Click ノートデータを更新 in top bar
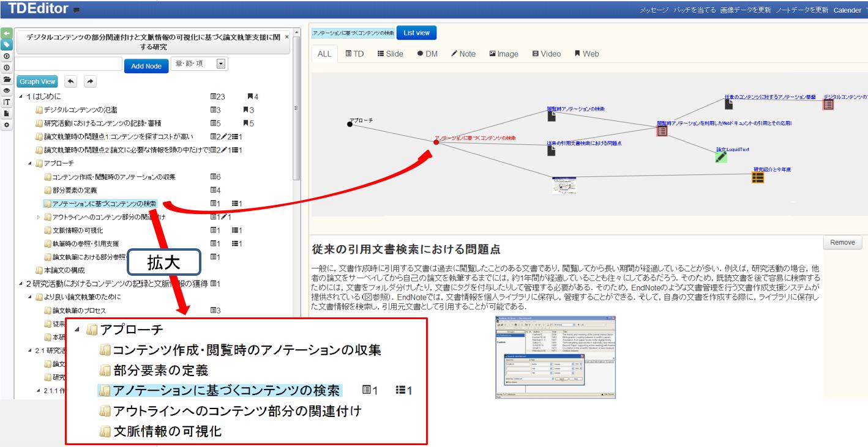 click(x=802, y=10)
